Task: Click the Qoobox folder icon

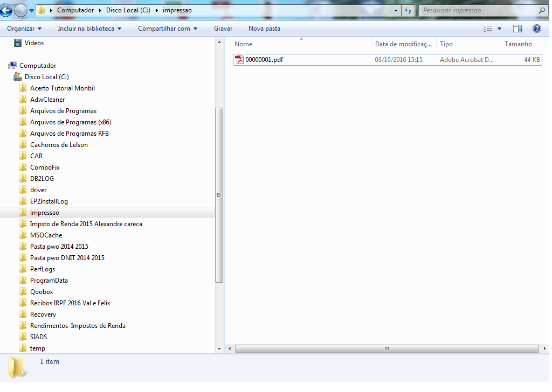Action: pyautogui.click(x=23, y=291)
